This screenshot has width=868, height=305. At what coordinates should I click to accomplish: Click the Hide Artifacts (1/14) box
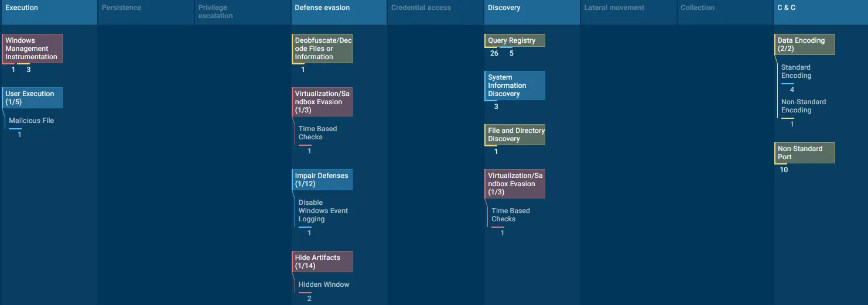322,262
